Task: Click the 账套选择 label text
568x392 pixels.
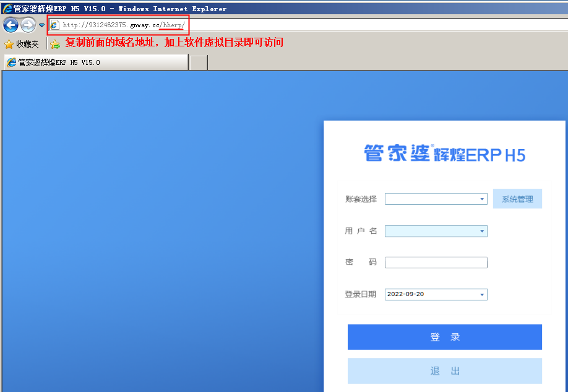Action: pyautogui.click(x=361, y=199)
